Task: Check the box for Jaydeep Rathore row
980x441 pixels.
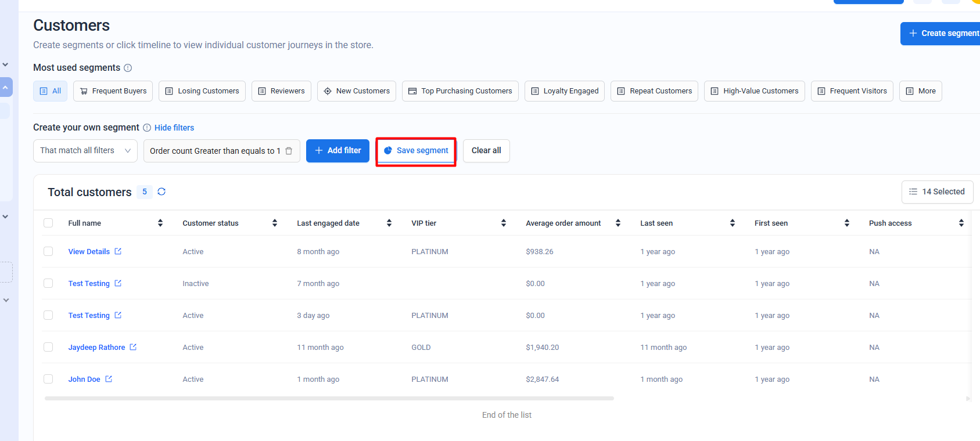Action: pyautogui.click(x=48, y=347)
